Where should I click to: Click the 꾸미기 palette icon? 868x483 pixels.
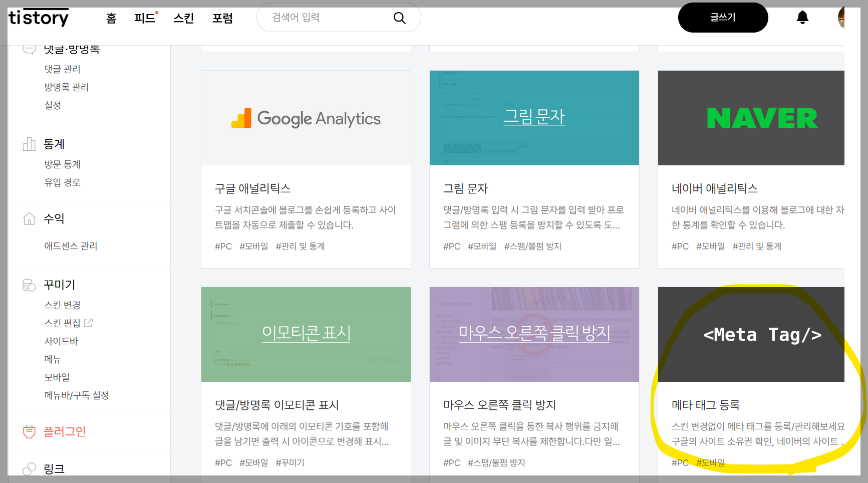[x=29, y=285]
